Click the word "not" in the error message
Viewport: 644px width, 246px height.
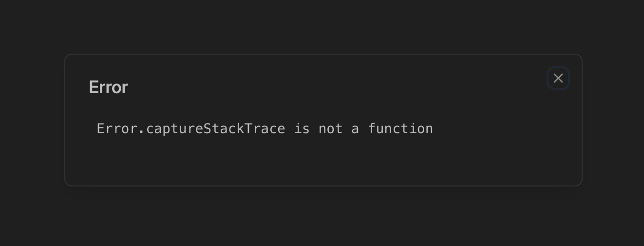331,129
